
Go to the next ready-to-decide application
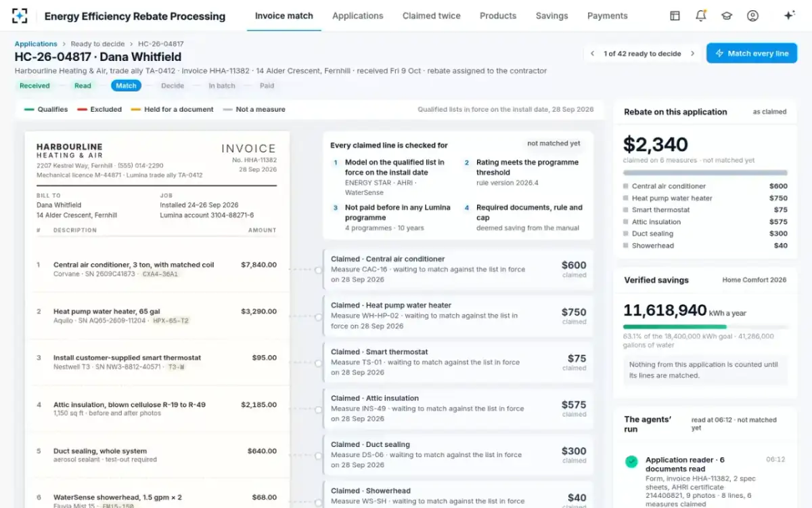[692, 54]
